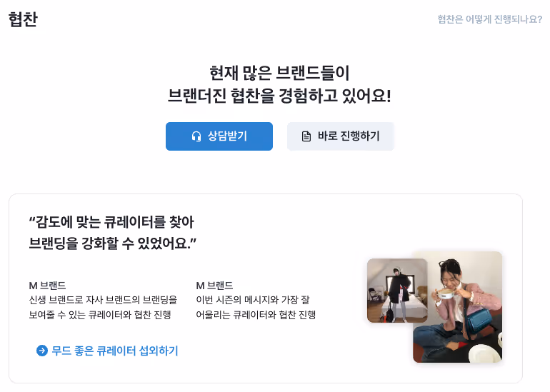Viewport: 550px width, 392px height.
Task: Click the headline line 현재 많은 브랜드들이
Action: pyautogui.click(x=279, y=73)
